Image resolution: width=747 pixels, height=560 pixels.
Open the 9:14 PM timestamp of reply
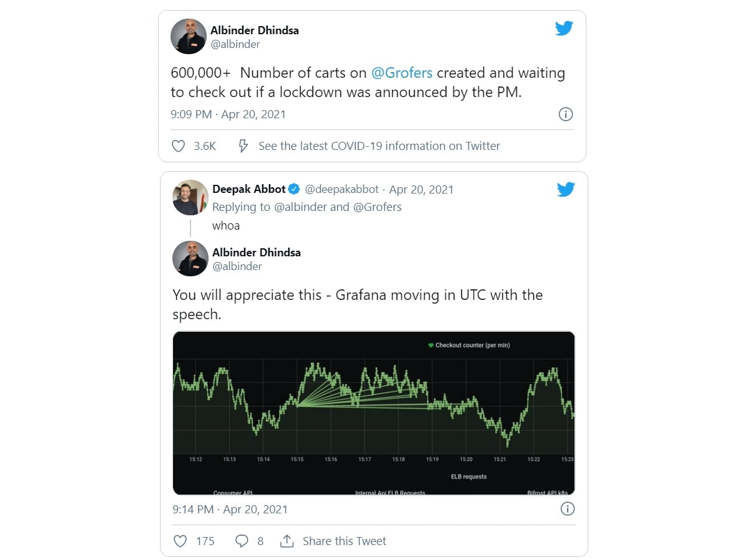click(x=230, y=509)
